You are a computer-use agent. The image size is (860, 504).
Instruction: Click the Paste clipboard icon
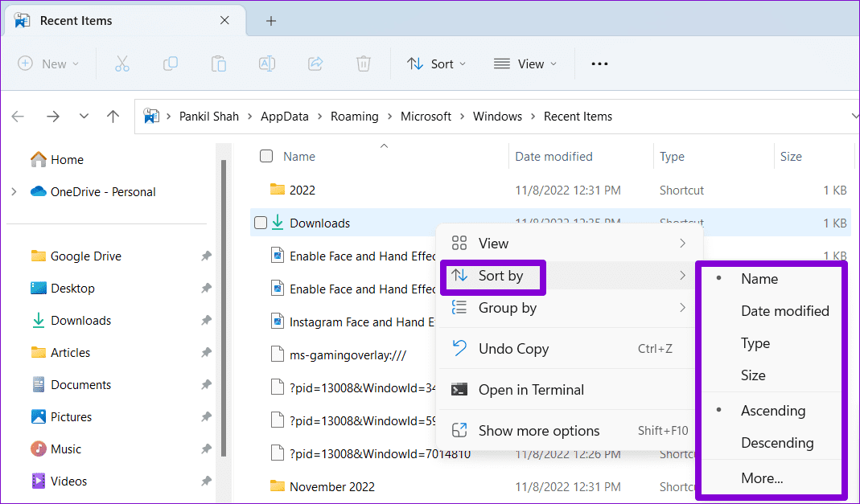tap(219, 64)
